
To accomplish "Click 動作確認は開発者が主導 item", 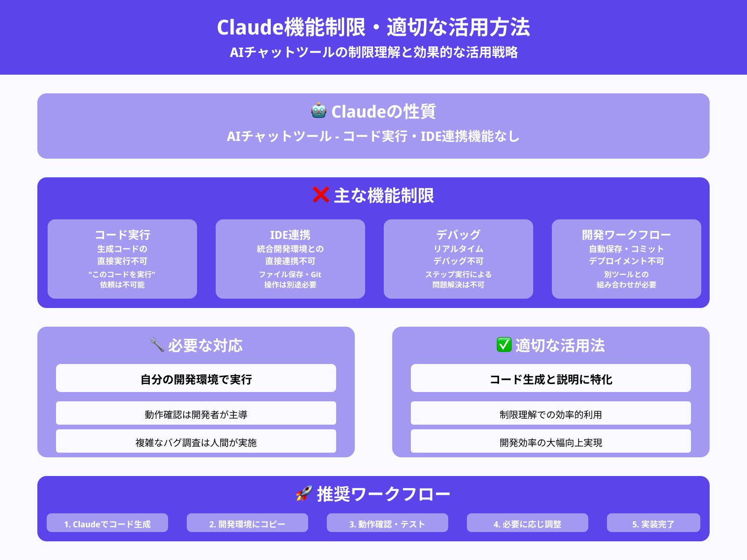I will (196, 413).
